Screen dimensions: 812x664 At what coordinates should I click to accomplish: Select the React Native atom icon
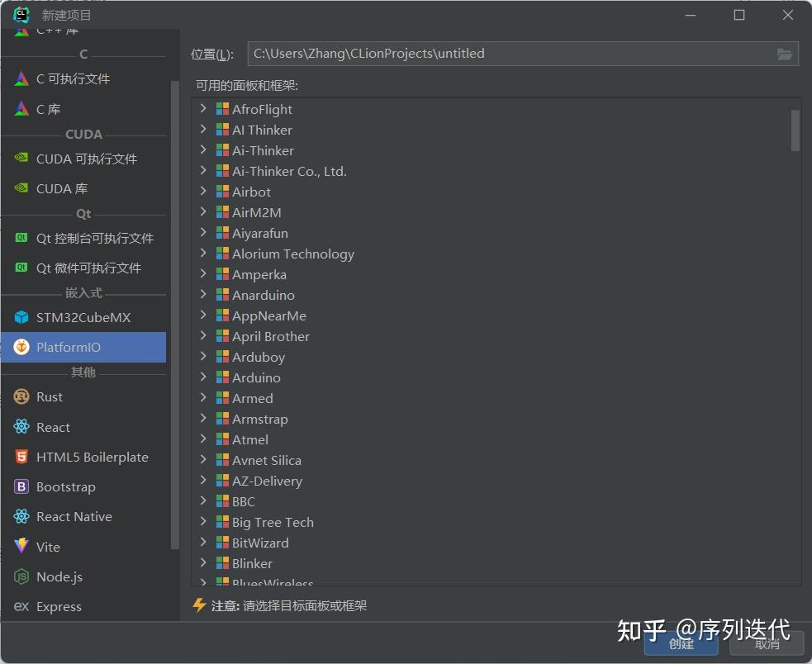tap(21, 516)
